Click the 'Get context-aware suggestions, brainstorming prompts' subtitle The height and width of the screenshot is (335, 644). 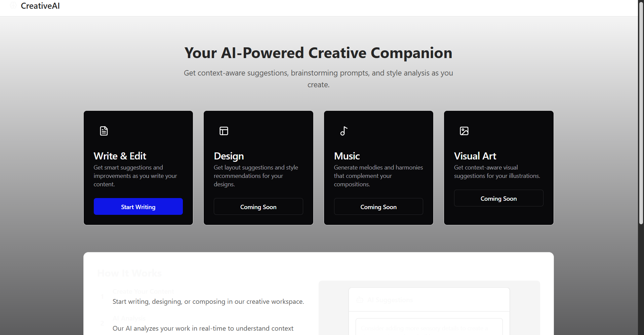coord(318,79)
